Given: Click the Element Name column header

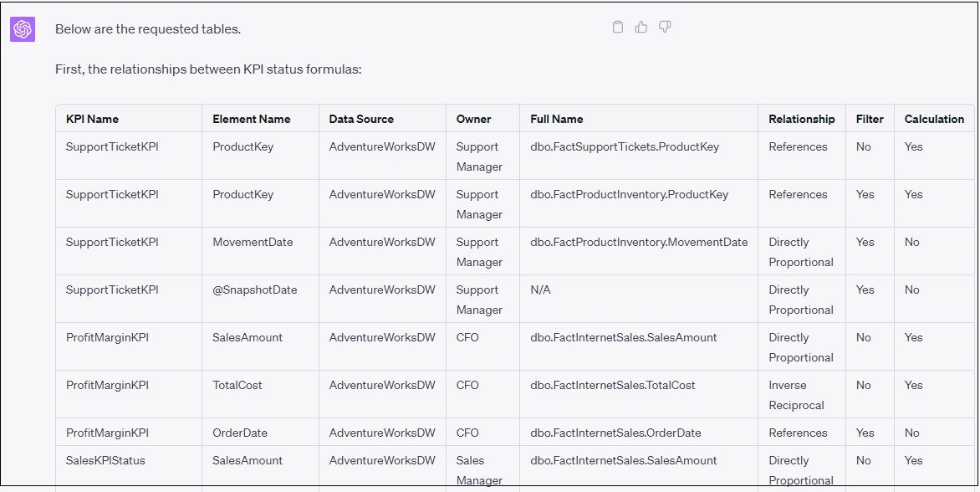Looking at the screenshot, I should pyautogui.click(x=251, y=119).
